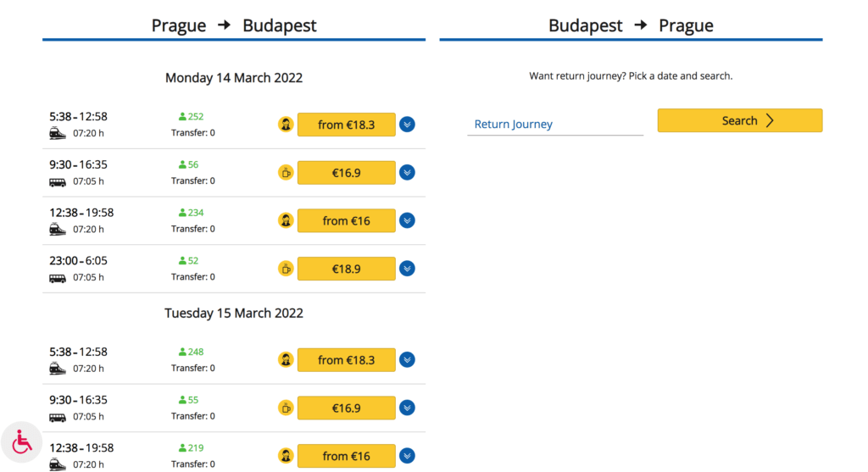The image size is (868, 472).
Task: Expand details for Monday 5:38 train
Action: click(407, 125)
